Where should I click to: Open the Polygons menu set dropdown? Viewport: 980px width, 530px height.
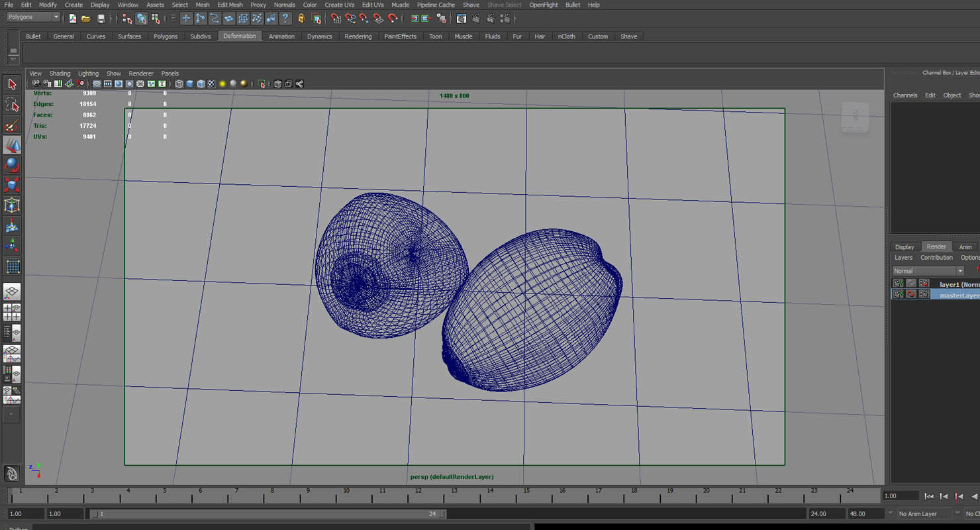click(33, 17)
